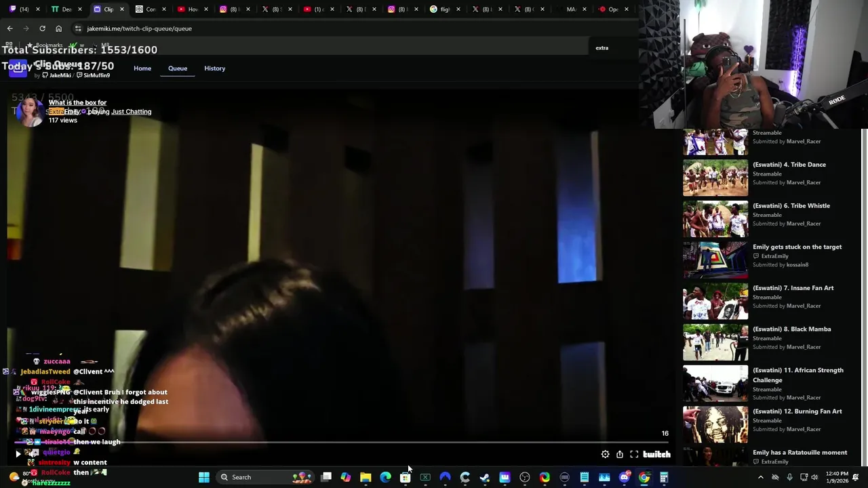Open the clip player settings gear
The height and width of the screenshot is (488, 868).
pos(605,454)
